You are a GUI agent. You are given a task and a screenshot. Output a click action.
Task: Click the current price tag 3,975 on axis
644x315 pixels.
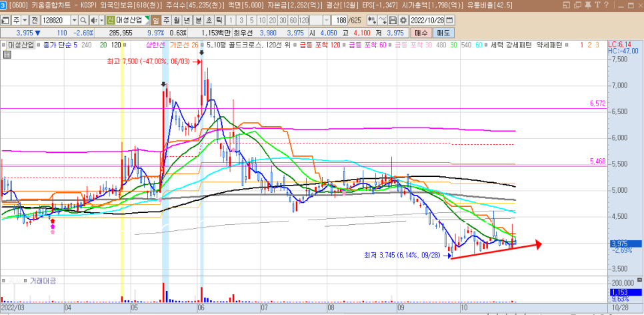click(624, 244)
